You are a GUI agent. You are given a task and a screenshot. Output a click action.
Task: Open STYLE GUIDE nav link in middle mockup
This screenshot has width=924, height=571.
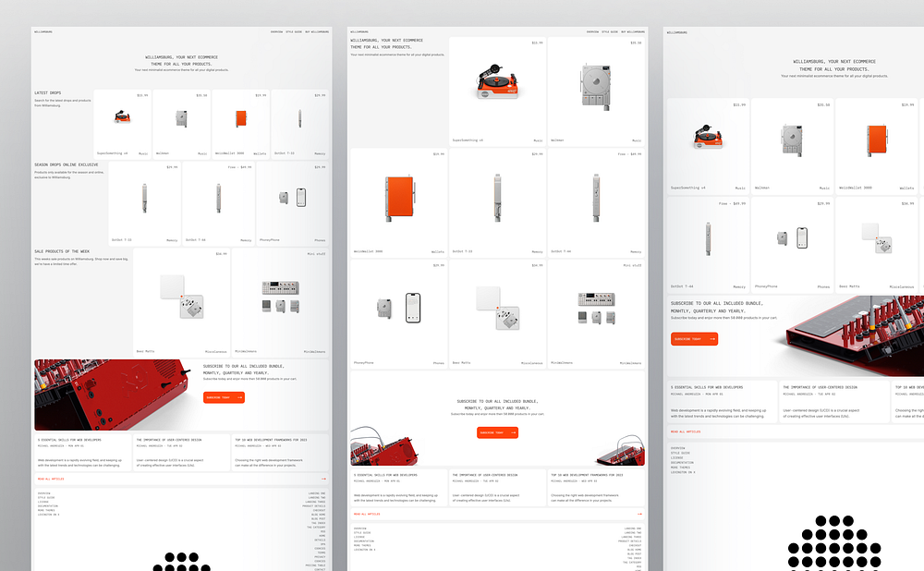click(610, 31)
